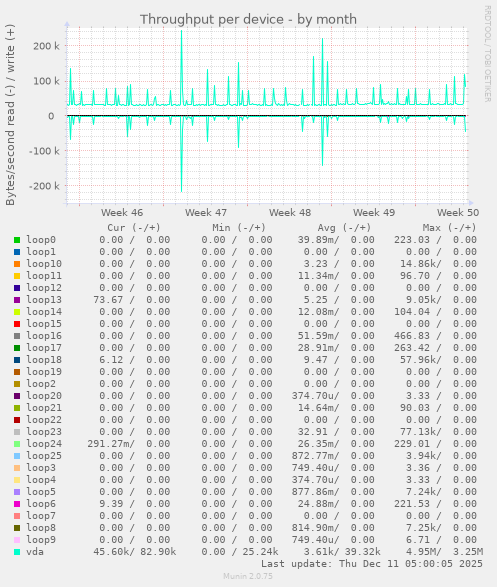
Task: Select the loop9 legend label
Action: 41,539
